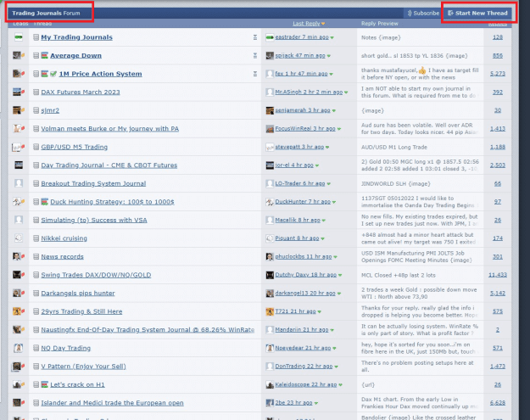This screenshot has height=420, width=530.
Task: Click replies count 11,433 for Swing Trades
Action: coord(498,275)
